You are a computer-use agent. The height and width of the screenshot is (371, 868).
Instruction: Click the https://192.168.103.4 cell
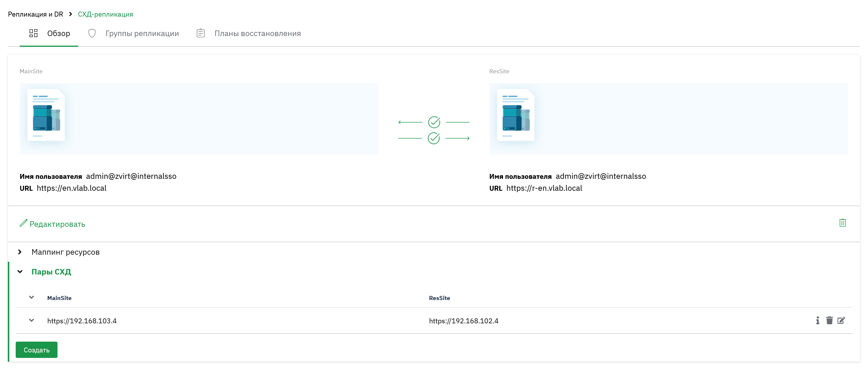pyautogui.click(x=82, y=321)
